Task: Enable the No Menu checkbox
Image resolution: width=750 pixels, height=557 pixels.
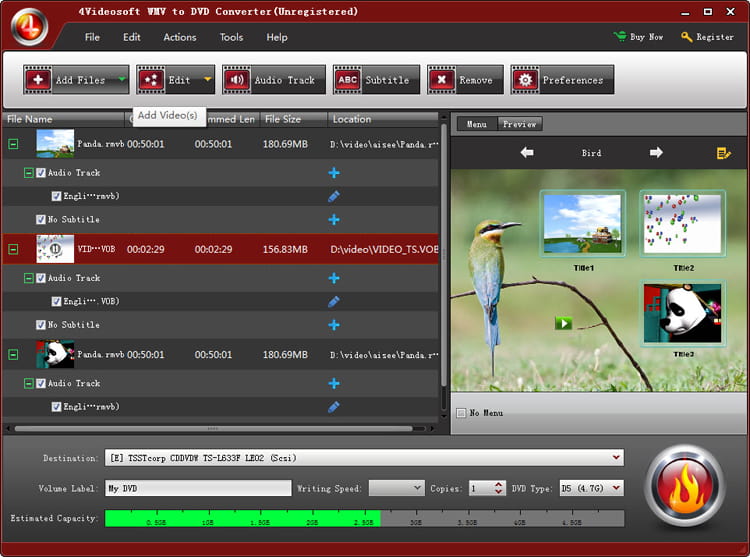Action: 461,413
